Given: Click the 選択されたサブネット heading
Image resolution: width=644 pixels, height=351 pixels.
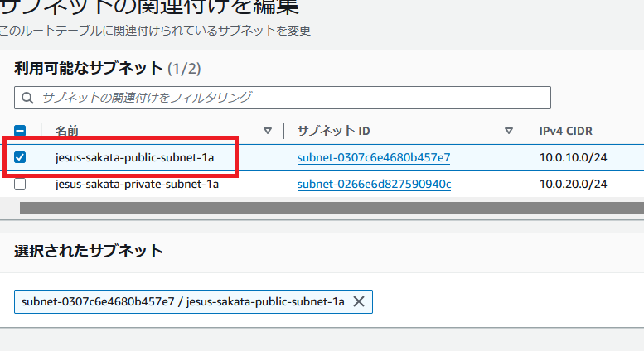Looking at the screenshot, I should tap(89, 251).
